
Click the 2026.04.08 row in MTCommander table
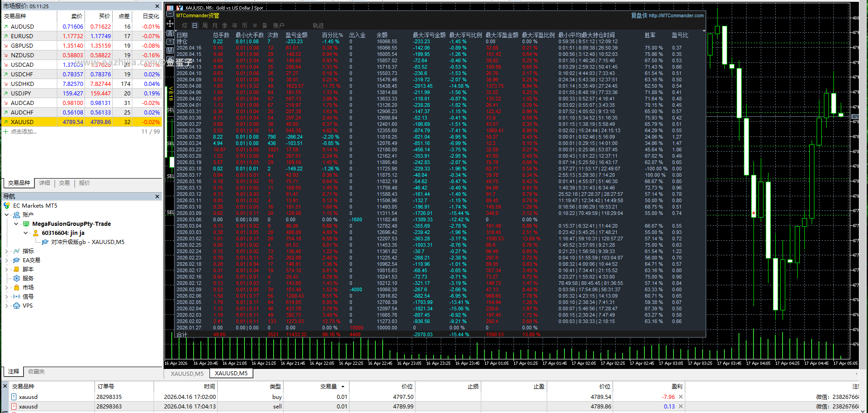440,86
